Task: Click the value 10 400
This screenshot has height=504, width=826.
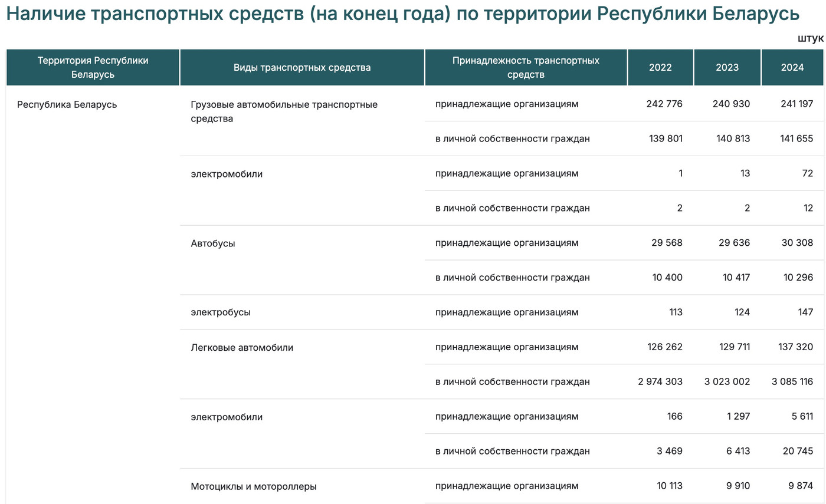Action: point(668,278)
